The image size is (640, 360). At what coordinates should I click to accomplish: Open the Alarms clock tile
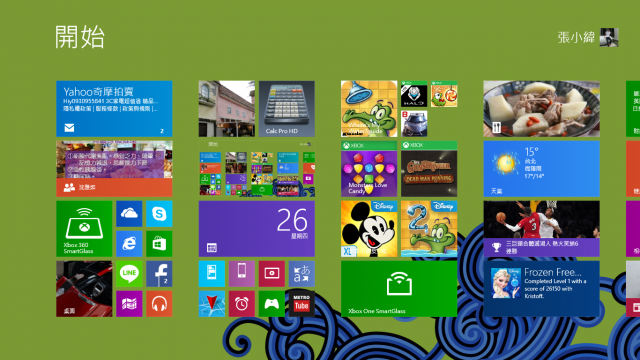[x=242, y=304]
